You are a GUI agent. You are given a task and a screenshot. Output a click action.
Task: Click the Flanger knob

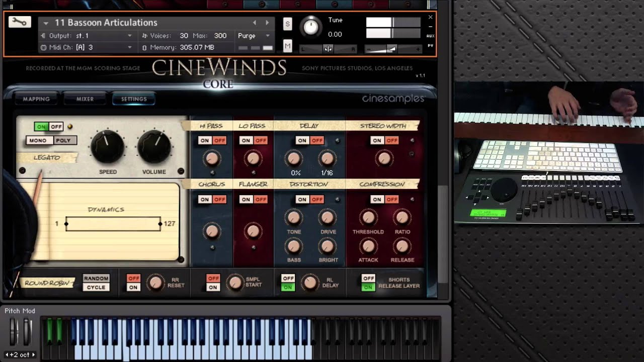[253, 231]
